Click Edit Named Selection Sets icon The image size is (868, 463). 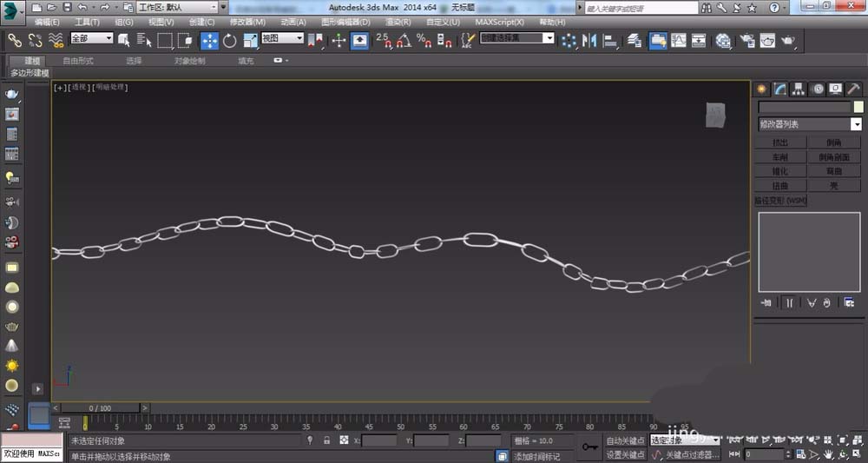pyautogui.click(x=468, y=41)
